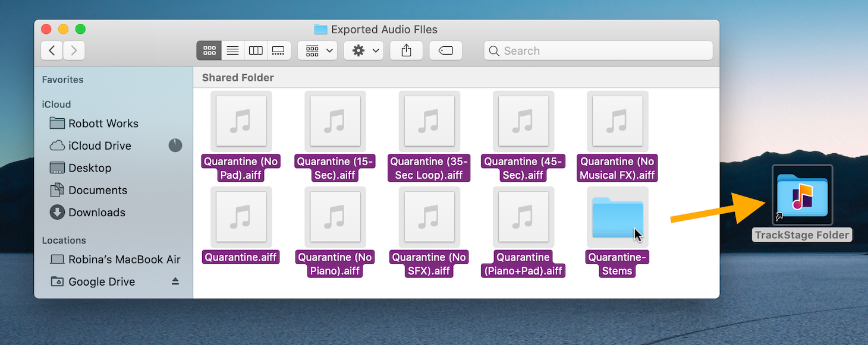Image resolution: width=868 pixels, height=345 pixels.
Task: Click the Desktop sidebar icon
Action: tap(57, 167)
